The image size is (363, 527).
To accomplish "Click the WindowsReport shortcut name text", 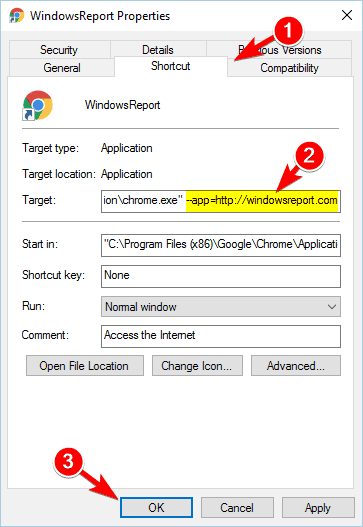I will point(122,105).
